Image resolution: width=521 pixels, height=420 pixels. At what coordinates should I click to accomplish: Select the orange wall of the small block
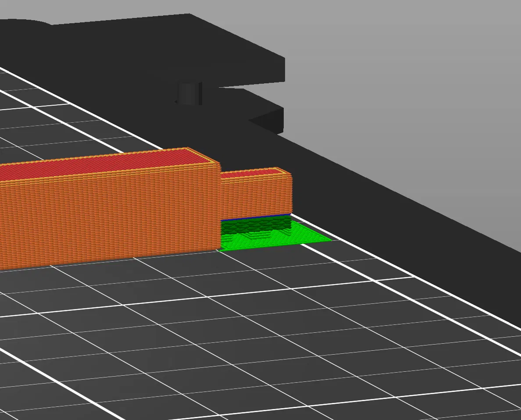click(256, 197)
